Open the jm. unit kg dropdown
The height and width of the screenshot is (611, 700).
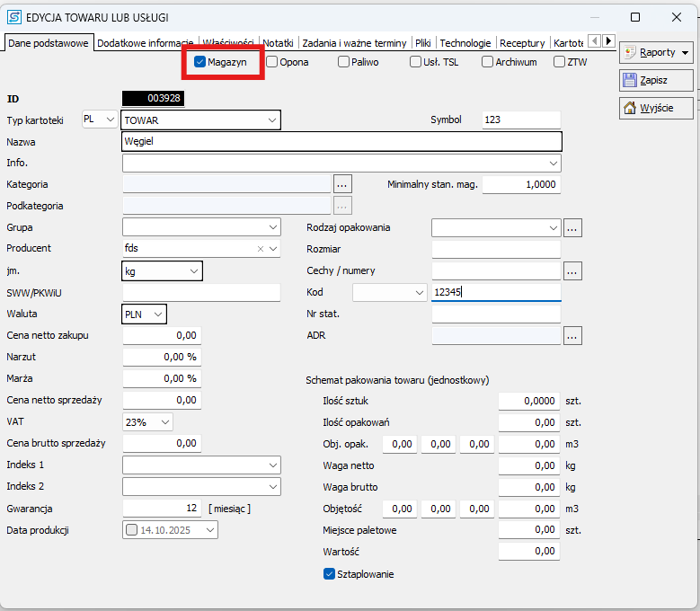click(x=194, y=271)
